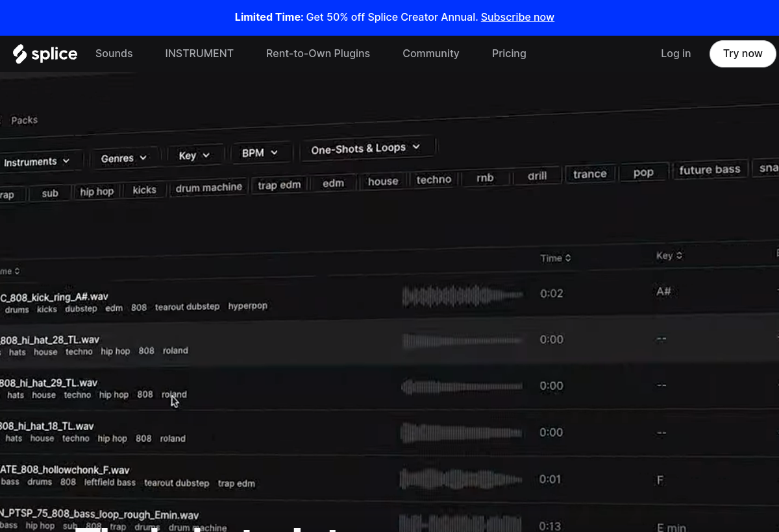Sort by the Key column header

669,256
